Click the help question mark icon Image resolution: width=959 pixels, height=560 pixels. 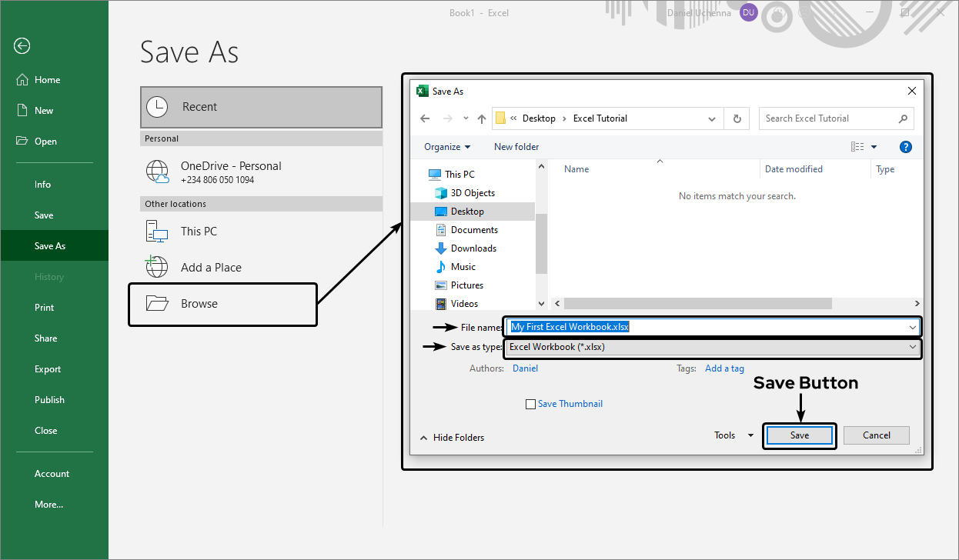(905, 147)
